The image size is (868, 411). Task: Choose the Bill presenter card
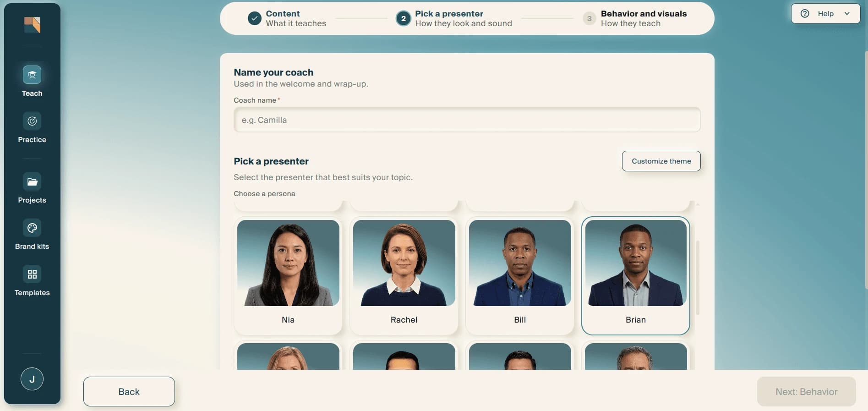[x=520, y=276]
